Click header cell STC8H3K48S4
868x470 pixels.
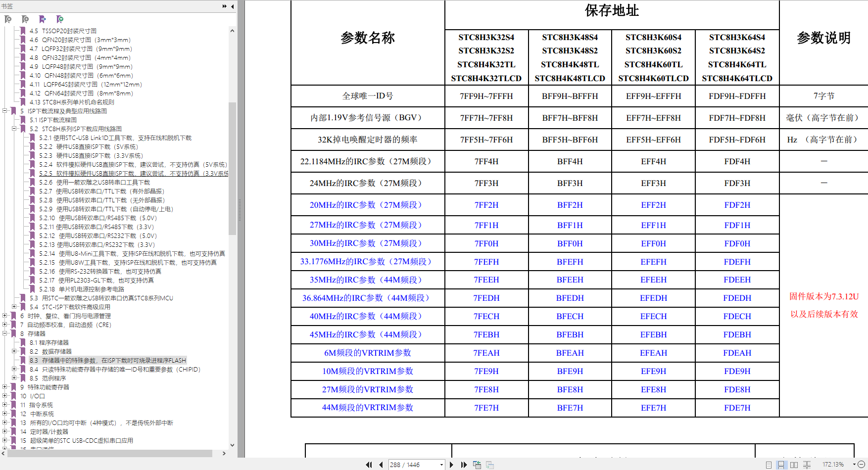pyautogui.click(x=570, y=37)
